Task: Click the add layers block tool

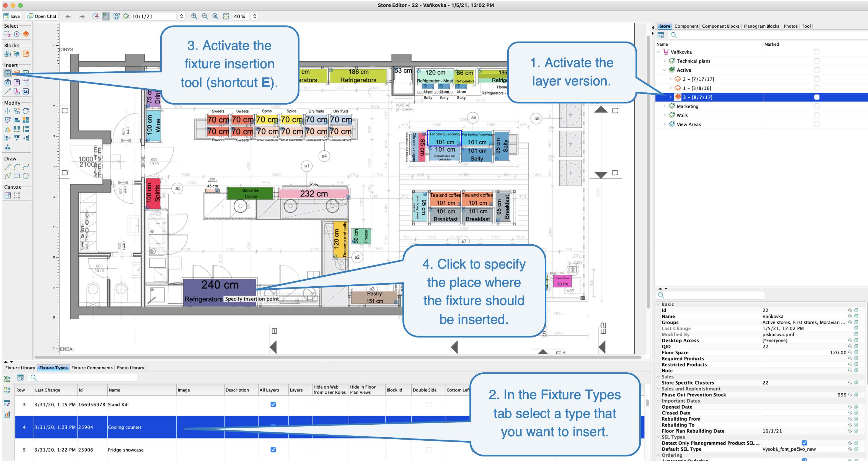Action: pos(17,54)
